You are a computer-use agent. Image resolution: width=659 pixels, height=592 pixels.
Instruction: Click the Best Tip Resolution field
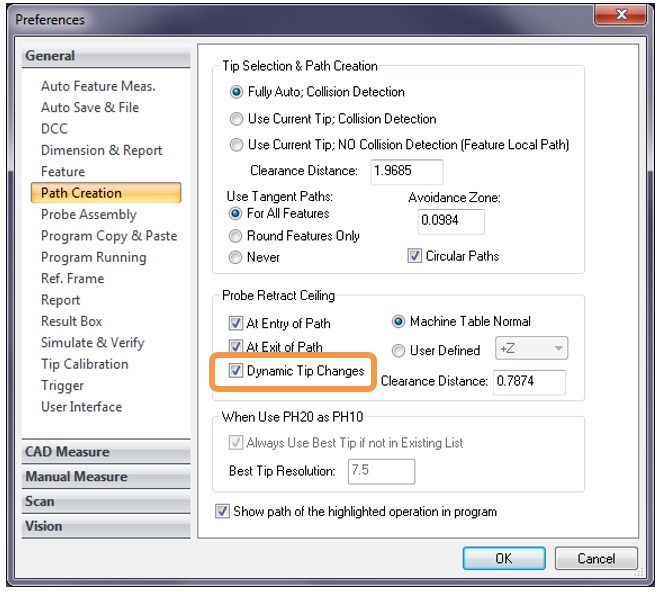coord(381,471)
